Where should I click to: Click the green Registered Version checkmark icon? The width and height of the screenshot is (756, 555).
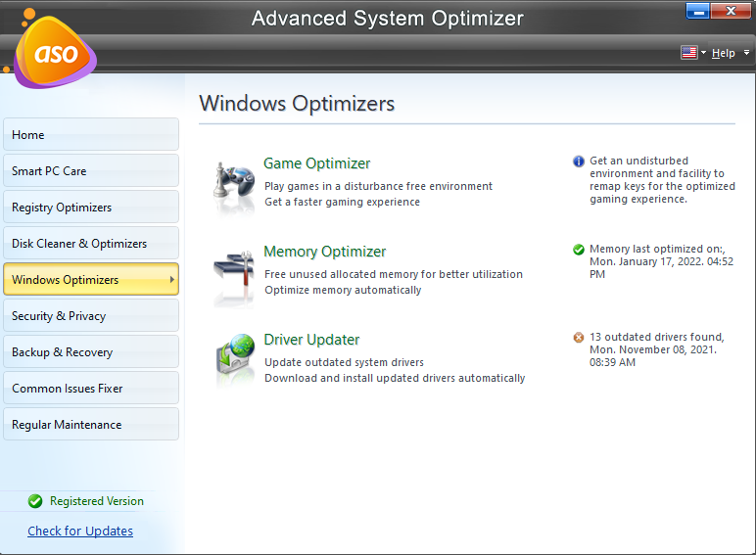point(35,501)
